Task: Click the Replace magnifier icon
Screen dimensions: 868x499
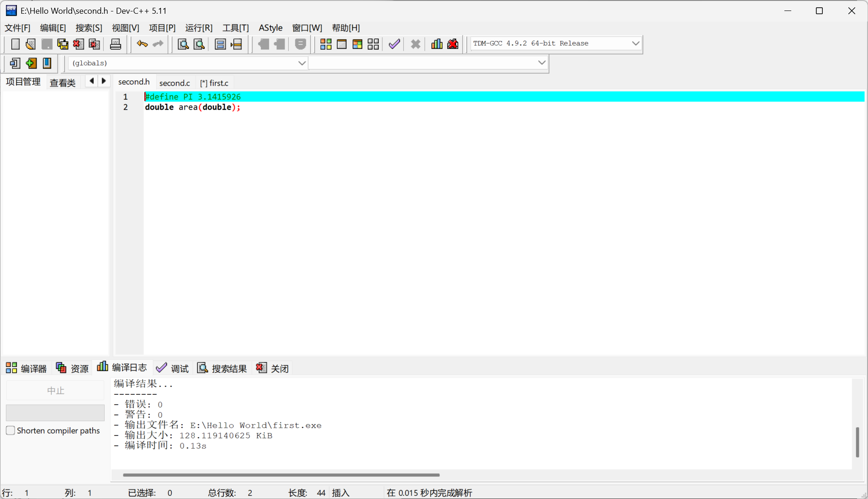Action: pos(199,44)
